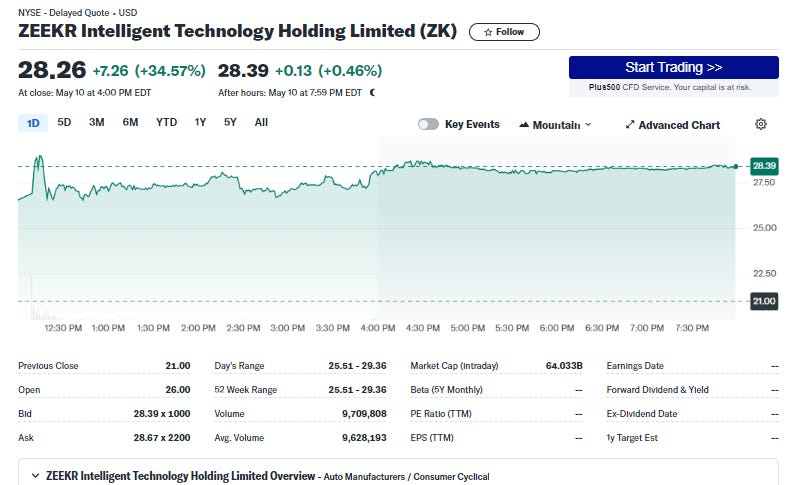This screenshot has height=485, width=788.
Task: Click the expand arrows icon of Advanced Chart
Action: 630,125
